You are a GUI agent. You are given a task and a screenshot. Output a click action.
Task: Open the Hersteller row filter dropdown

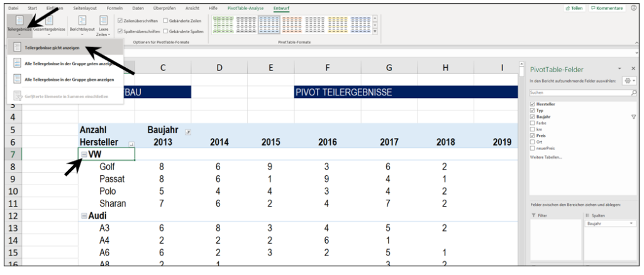pyautogui.click(x=131, y=143)
